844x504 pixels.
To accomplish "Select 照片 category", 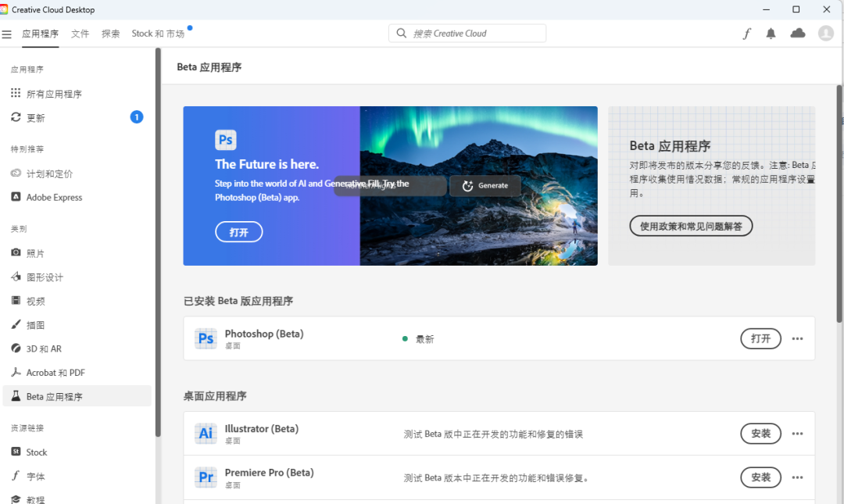I will [x=77, y=253].
